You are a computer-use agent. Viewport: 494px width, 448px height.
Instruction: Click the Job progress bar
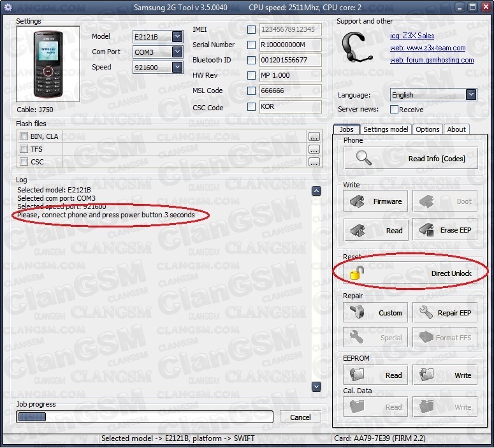[x=144, y=417]
